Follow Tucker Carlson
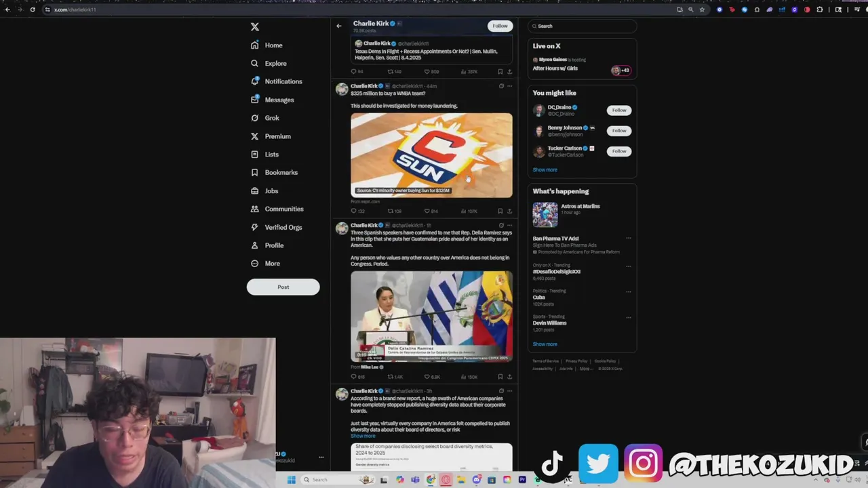The height and width of the screenshot is (488, 868). [619, 151]
